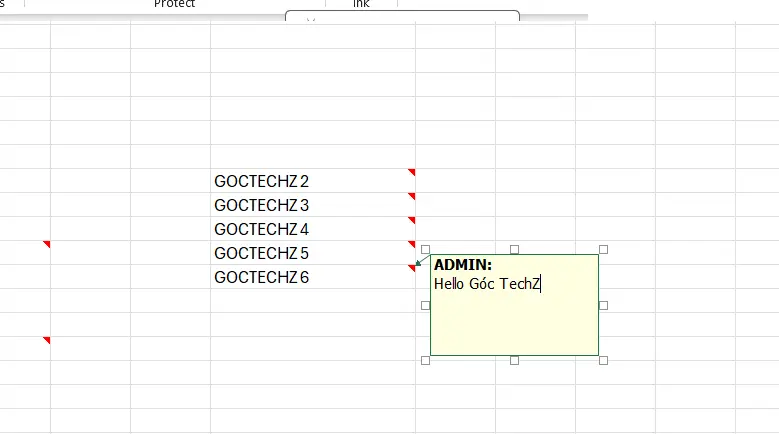Click the comment box's bottom-left corner handle

pyautogui.click(x=425, y=361)
